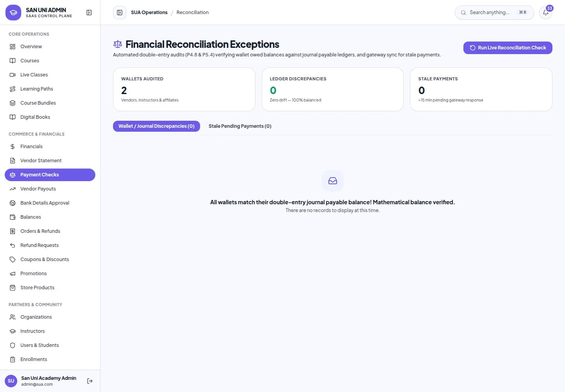The width and height of the screenshot is (565, 392).
Task: Navigate to Store Products
Action: click(x=50, y=288)
